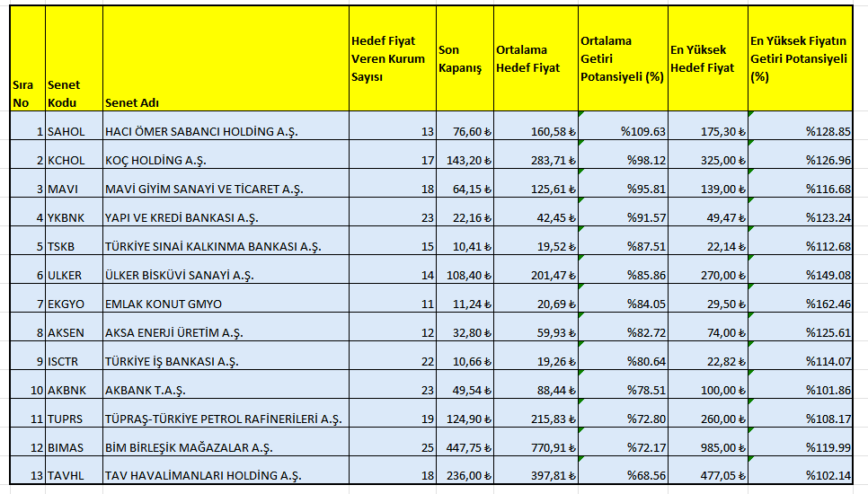The height and width of the screenshot is (494, 868).
Task: Click the 'Son Kapanış' column header
Action: 465,58
